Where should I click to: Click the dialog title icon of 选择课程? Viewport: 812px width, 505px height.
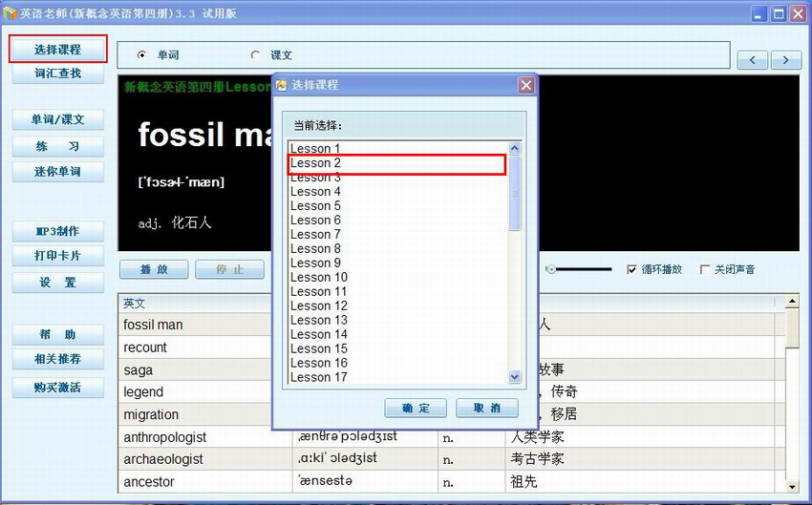(281, 85)
